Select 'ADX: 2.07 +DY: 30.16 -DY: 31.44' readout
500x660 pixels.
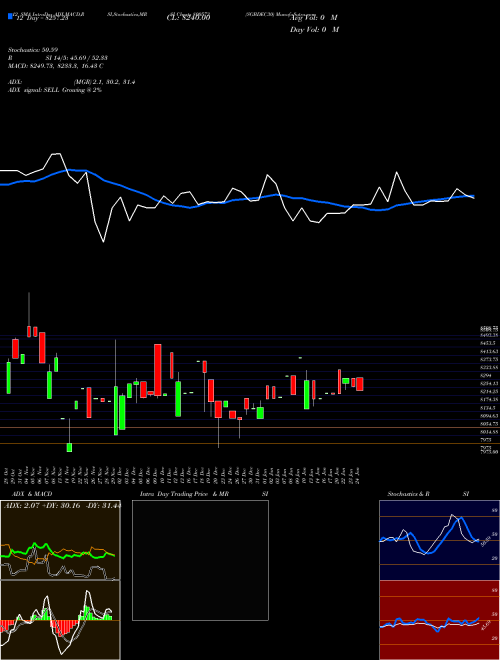click(x=62, y=506)
